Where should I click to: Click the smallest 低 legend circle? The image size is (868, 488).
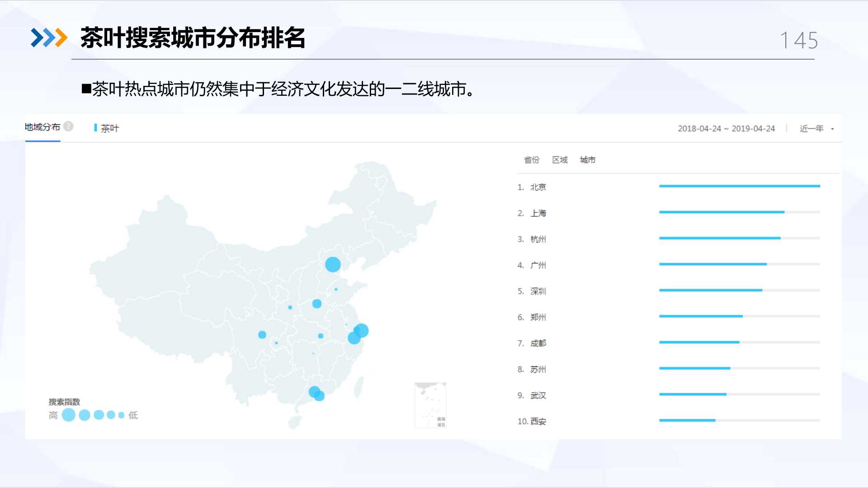click(x=121, y=415)
